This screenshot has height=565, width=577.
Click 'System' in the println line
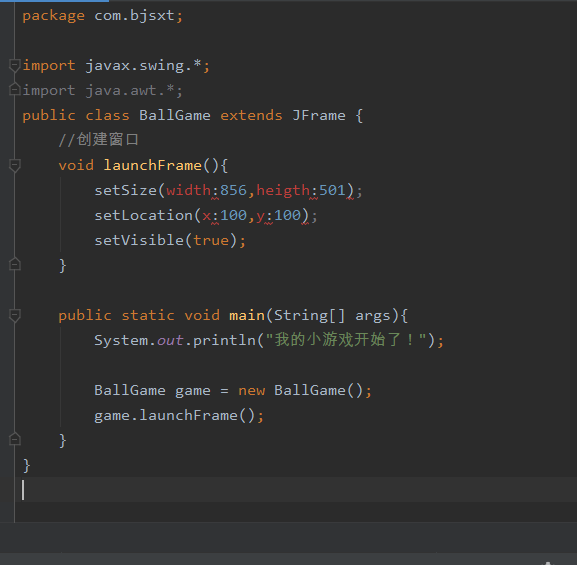coord(121,340)
